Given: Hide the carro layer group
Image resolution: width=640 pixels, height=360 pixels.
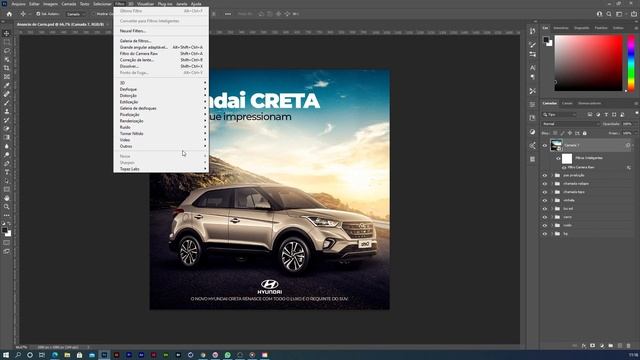Looking at the screenshot, I should click(x=544, y=217).
